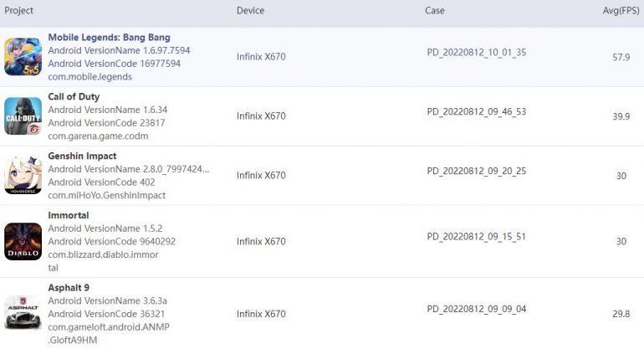This screenshot has width=644, height=349.
Task: Click the Genshin Impact game icon
Action: (23, 175)
